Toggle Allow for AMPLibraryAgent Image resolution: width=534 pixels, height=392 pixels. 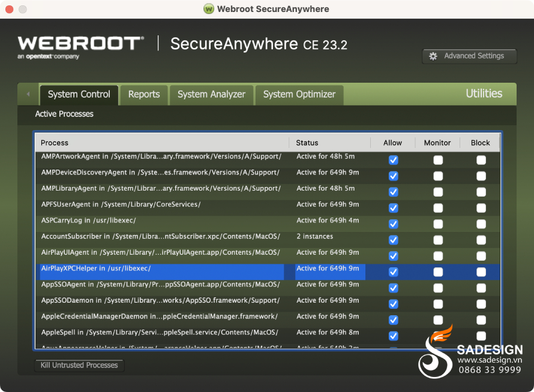point(394,192)
